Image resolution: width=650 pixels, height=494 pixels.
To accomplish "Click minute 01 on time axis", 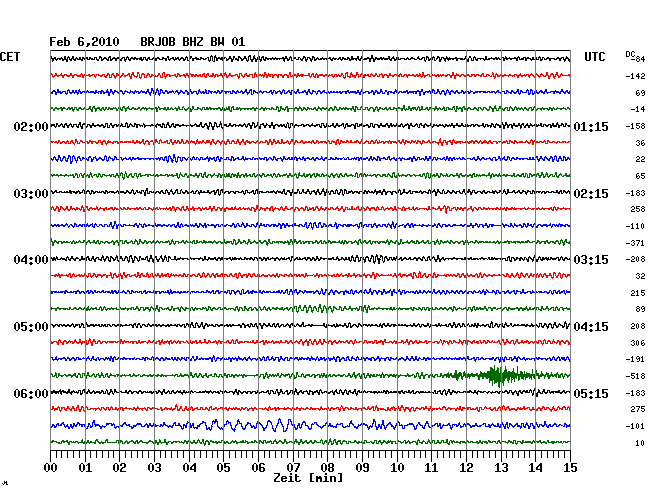I will coord(85,468).
